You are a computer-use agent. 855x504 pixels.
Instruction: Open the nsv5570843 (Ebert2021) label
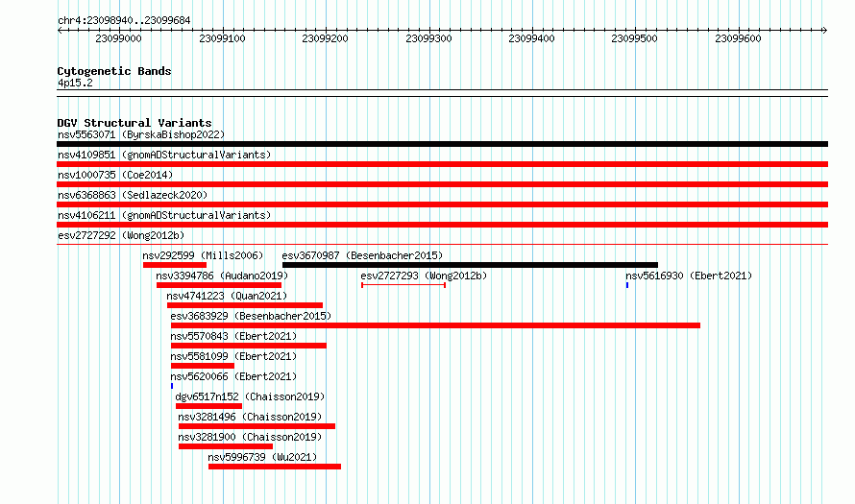coord(233,336)
